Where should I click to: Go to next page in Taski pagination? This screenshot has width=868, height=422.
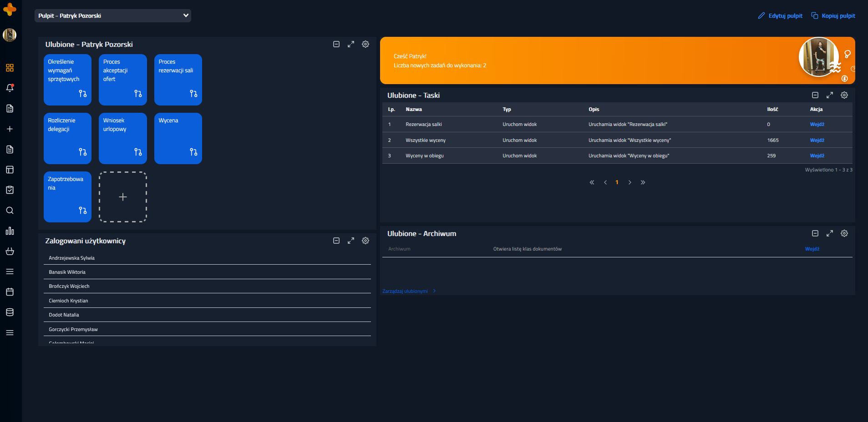(630, 182)
